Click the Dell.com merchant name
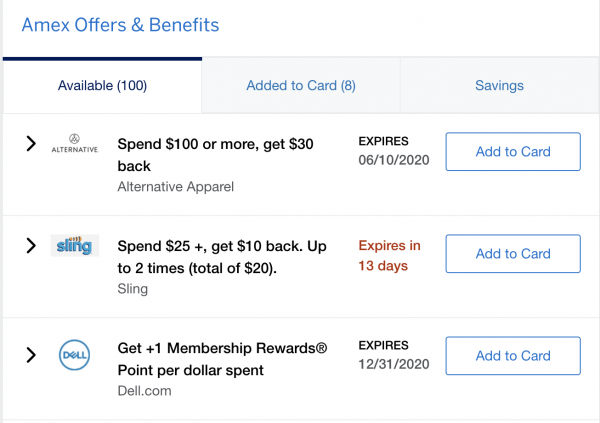This screenshot has width=600, height=423. 144,391
